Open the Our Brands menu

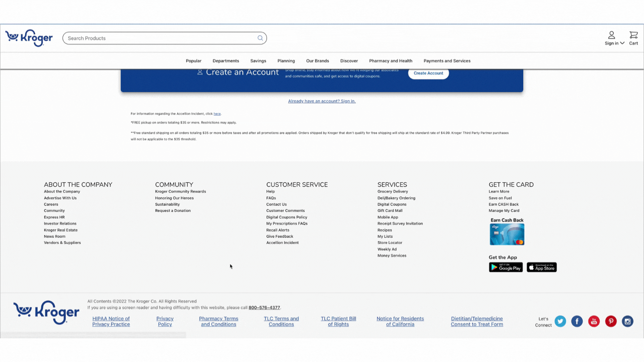[318, 61]
